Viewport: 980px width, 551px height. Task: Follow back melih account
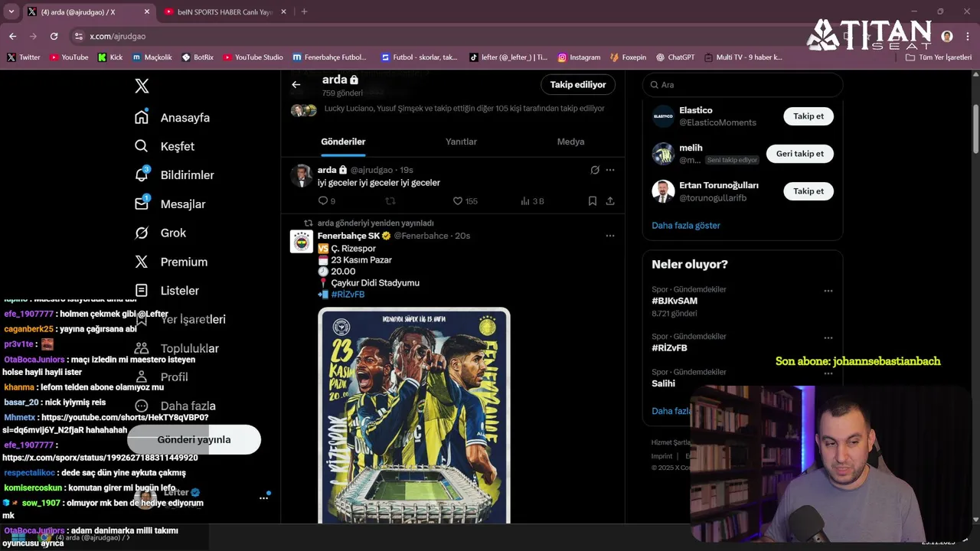pos(800,154)
